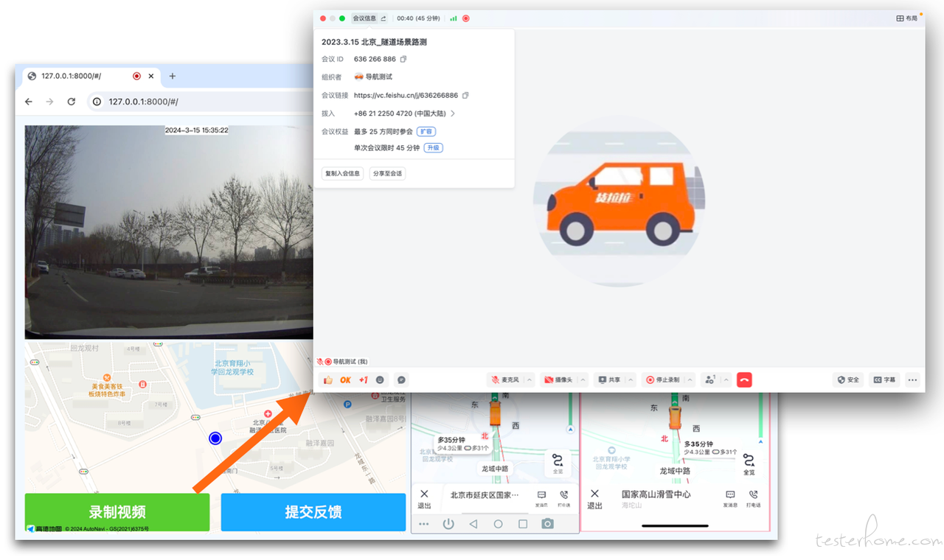Tap 全览 overview on the left phone map
Screen dimensions: 944x560
click(558, 464)
